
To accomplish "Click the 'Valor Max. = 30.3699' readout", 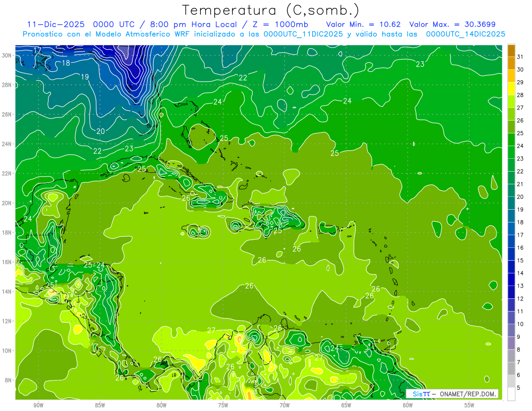I will (x=453, y=24).
